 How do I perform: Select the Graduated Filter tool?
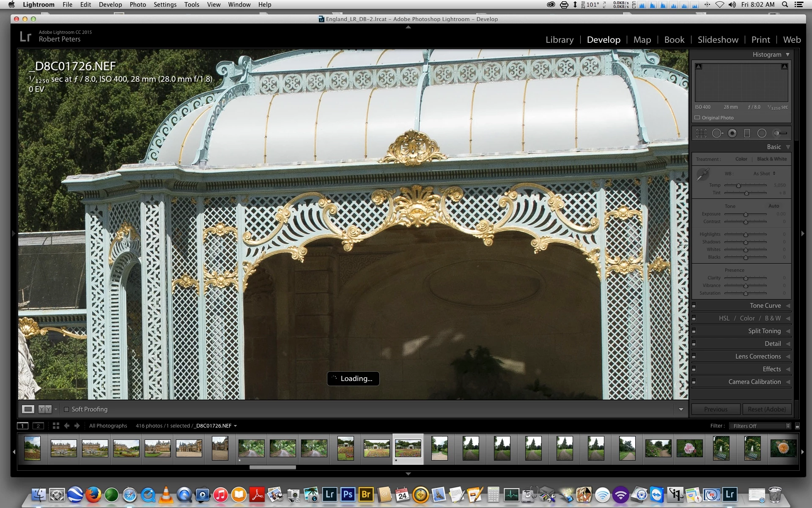point(747,133)
